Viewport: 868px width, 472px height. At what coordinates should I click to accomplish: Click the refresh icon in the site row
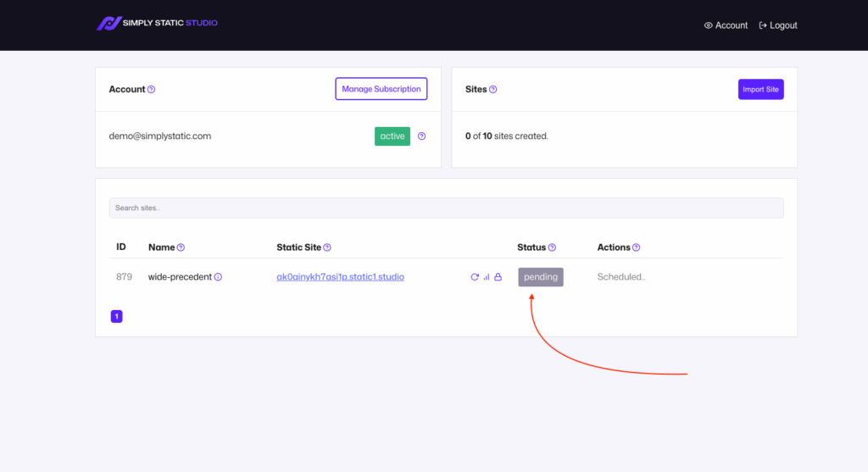coord(475,277)
